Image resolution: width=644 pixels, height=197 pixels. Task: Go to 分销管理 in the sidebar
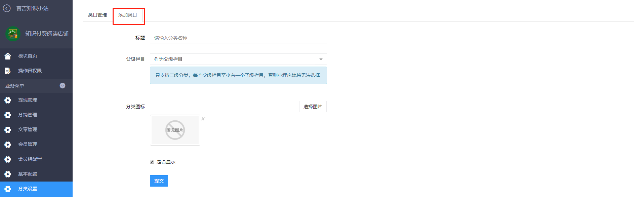[x=36, y=115]
